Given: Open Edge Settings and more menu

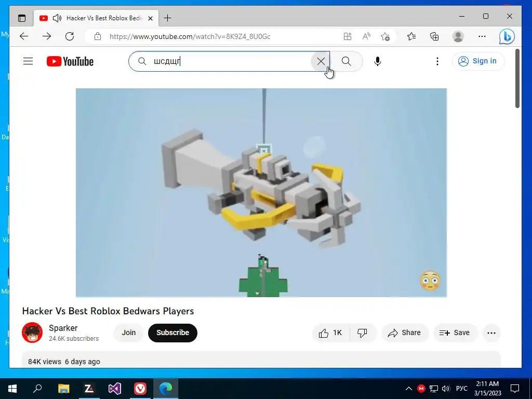Looking at the screenshot, I should (x=482, y=36).
